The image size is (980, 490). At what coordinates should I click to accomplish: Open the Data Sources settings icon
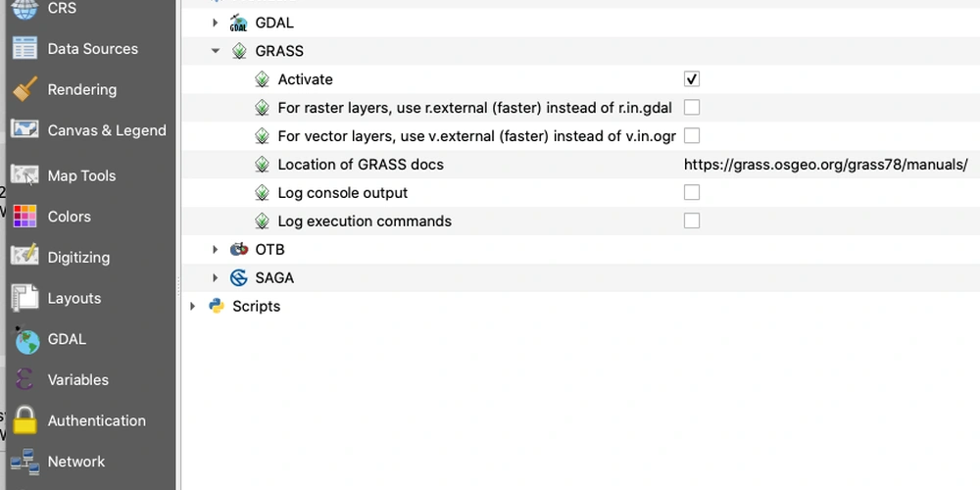coord(25,49)
